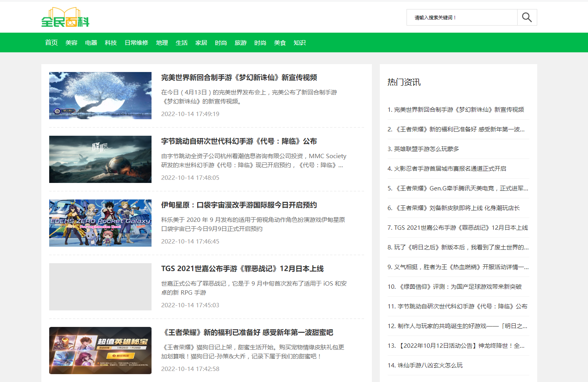Open hot news item 2 王者荣耀新的福利

[456, 129]
